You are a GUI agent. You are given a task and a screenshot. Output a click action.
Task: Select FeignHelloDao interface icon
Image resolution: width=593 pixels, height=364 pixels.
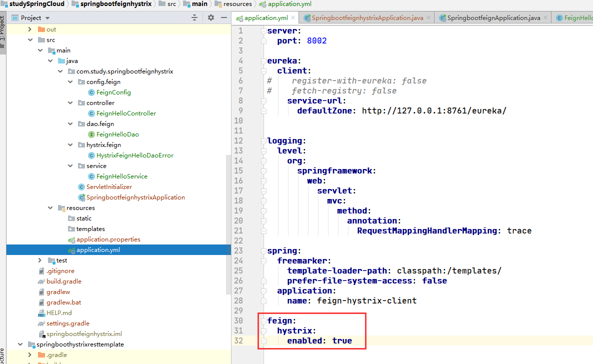[x=91, y=134]
